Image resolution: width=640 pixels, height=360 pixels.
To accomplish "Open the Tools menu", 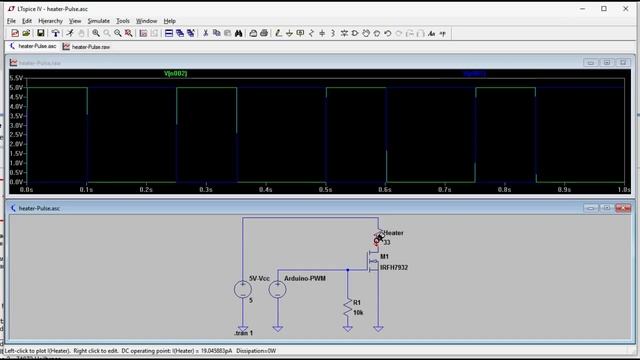I will coord(123,21).
